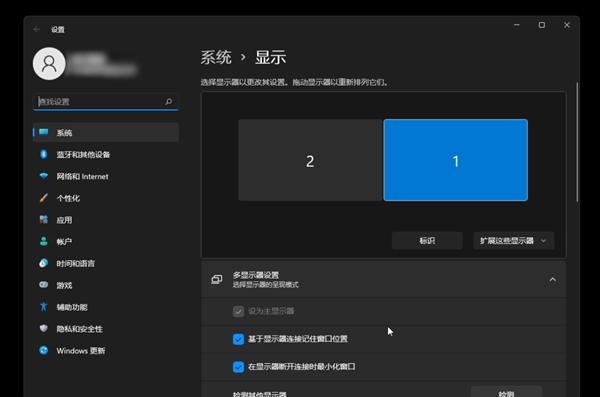Image resolution: width=600 pixels, height=397 pixels.
Task: Click the 帐户 person icon
Action: click(44, 241)
